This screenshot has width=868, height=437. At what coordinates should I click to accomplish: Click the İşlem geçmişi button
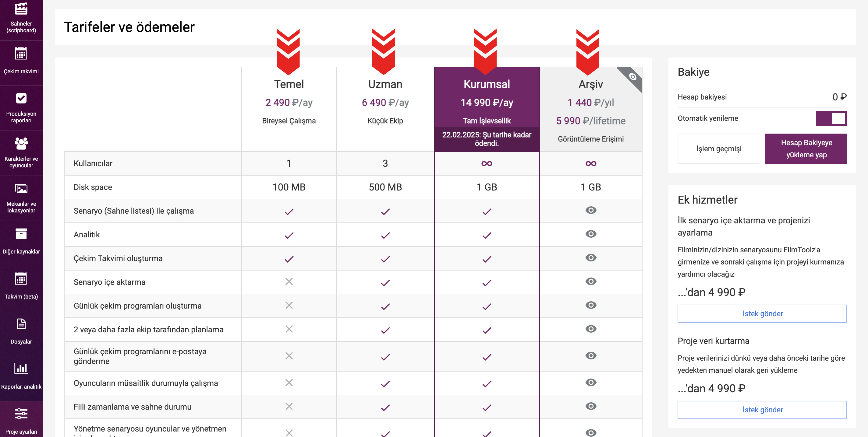click(x=718, y=149)
